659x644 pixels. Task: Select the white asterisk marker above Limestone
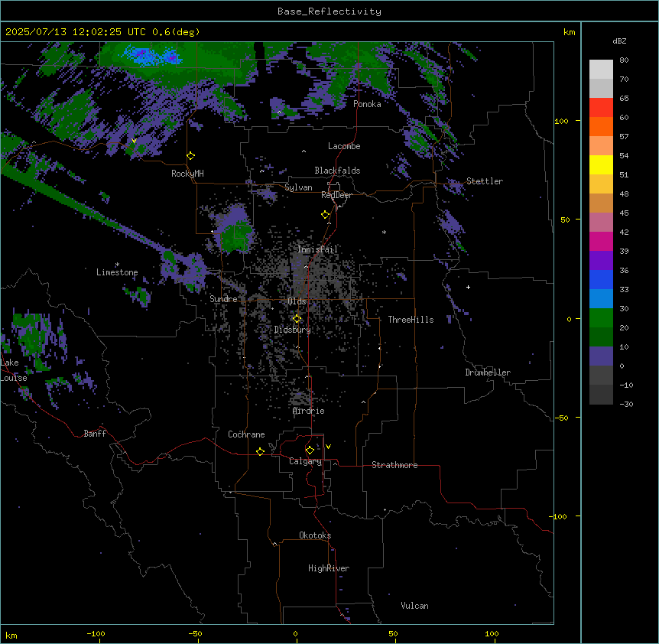[117, 265]
